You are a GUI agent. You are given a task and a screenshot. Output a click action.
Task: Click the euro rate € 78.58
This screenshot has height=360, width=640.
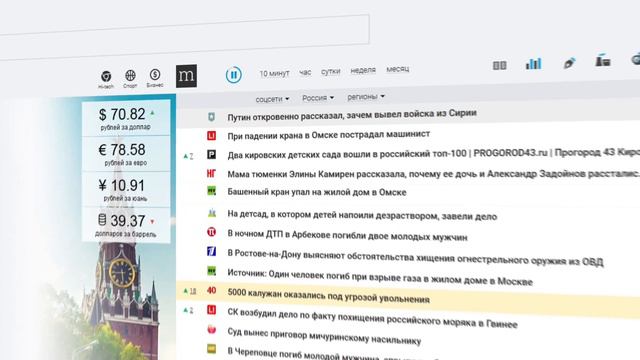(x=122, y=150)
